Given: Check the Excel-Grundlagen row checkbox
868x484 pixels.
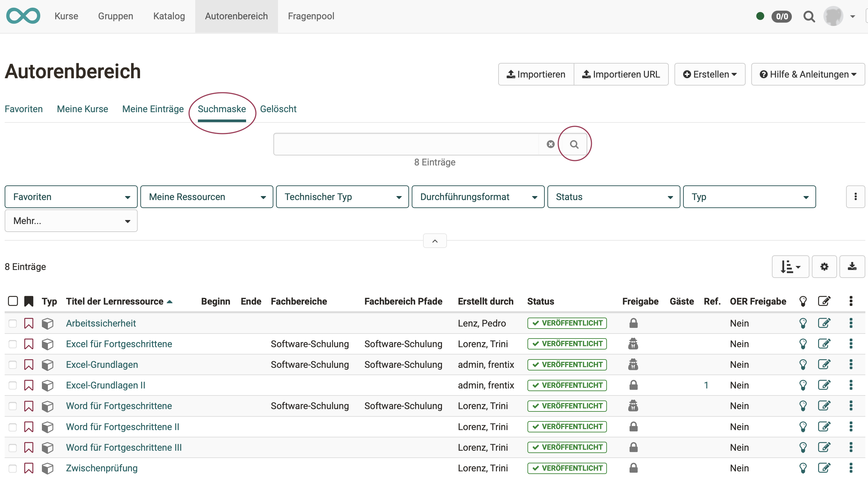Looking at the screenshot, I should click(13, 364).
